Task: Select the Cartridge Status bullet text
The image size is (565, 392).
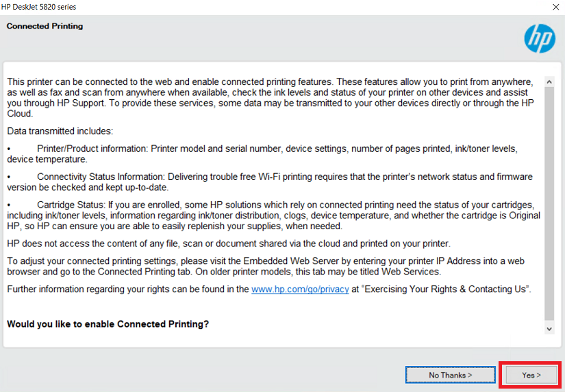Action: pos(273,215)
